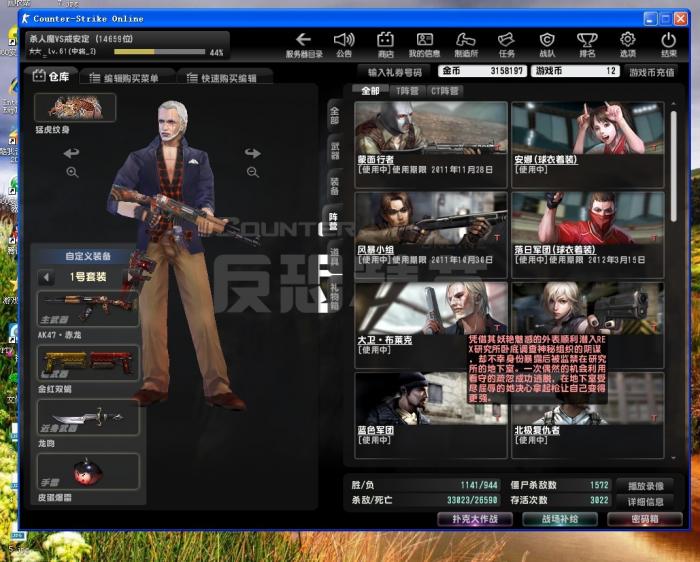Select grenade slot 皮蛋爆雷
The width and height of the screenshot is (700, 562).
88,471
